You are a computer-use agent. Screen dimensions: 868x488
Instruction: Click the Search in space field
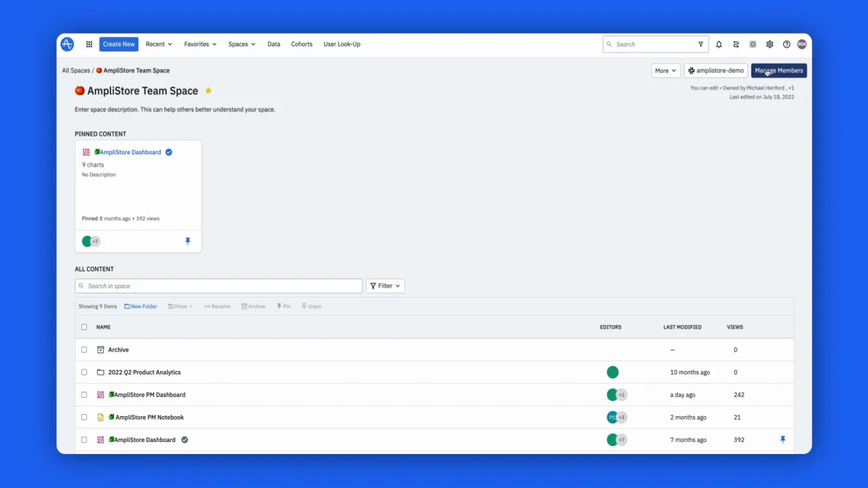[218, 286]
